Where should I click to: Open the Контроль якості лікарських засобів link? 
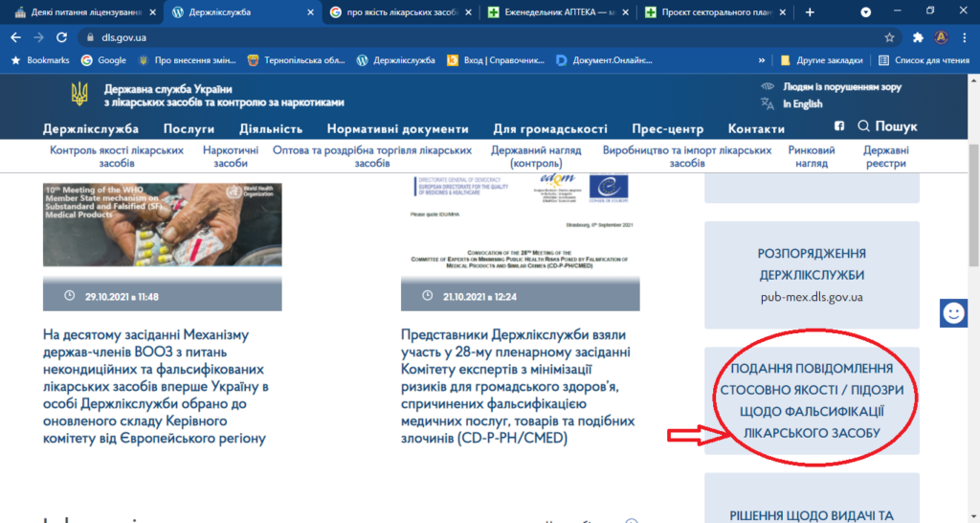pyautogui.click(x=117, y=156)
